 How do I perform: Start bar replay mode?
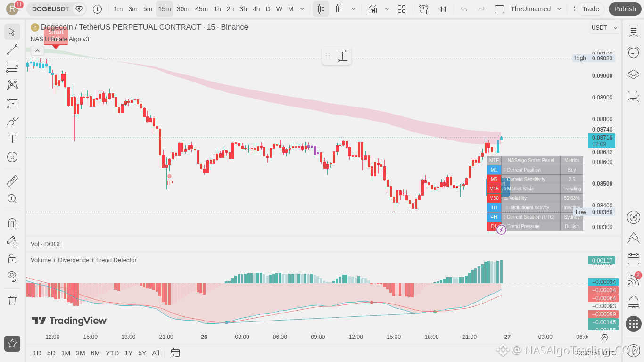pos(442,9)
